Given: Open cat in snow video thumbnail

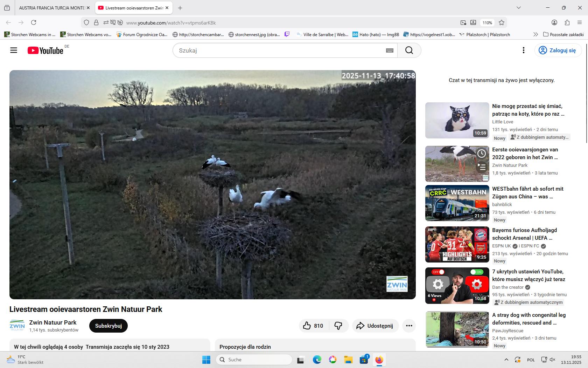Looking at the screenshot, I should pyautogui.click(x=457, y=120).
